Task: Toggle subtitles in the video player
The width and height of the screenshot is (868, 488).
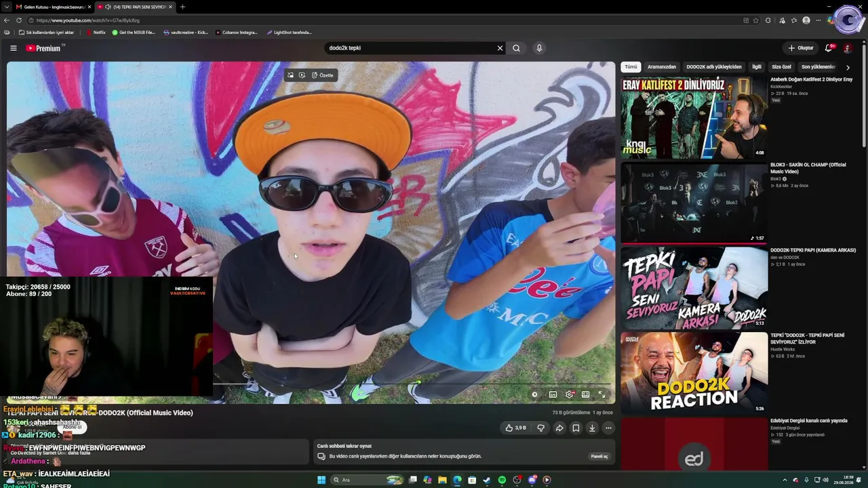Action: [553, 394]
